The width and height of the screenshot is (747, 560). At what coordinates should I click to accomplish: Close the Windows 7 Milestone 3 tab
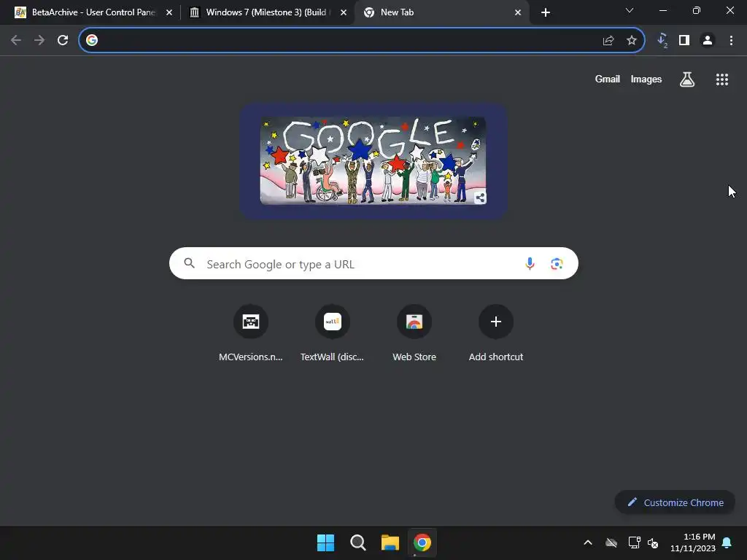[344, 13]
